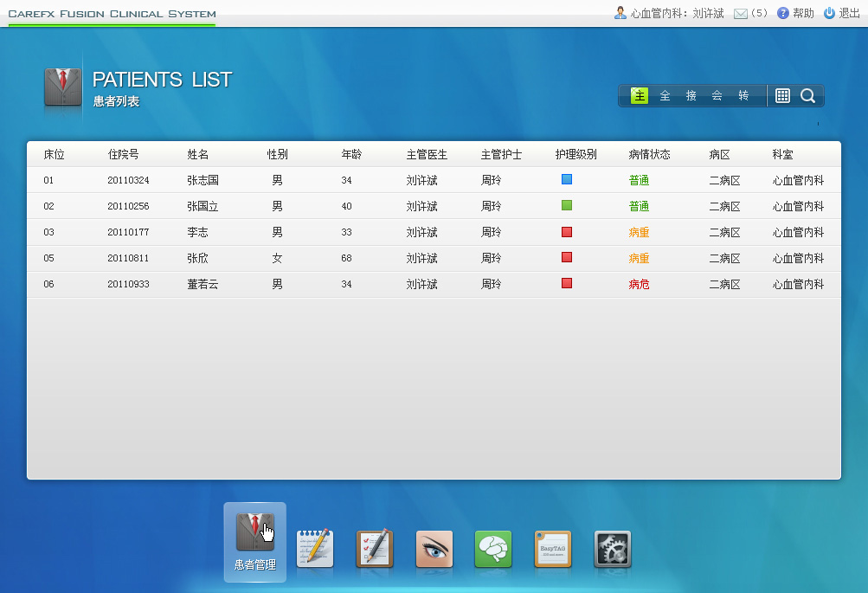Image resolution: width=868 pixels, height=593 pixels.
Task: Select the 主 filter tab
Action: tap(640, 96)
